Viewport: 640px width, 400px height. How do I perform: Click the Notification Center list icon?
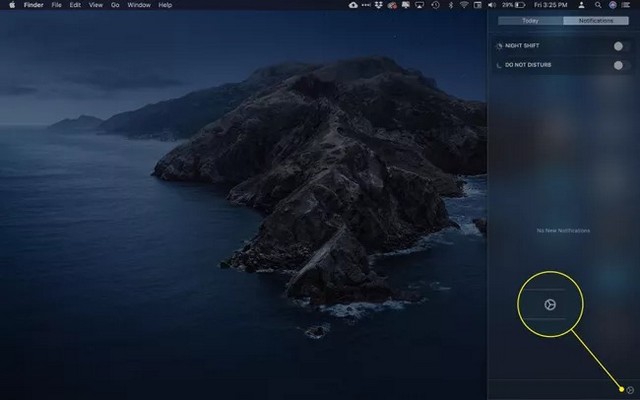pyautogui.click(x=628, y=5)
